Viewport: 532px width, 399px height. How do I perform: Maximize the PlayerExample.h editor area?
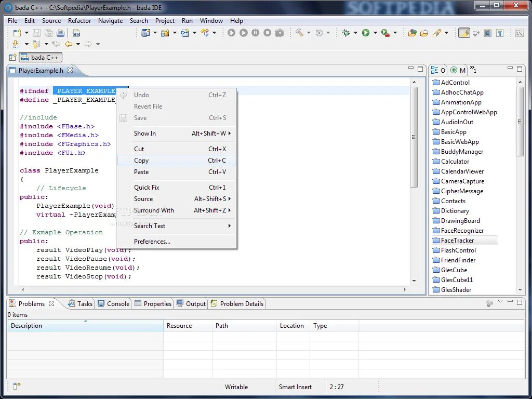coord(420,69)
